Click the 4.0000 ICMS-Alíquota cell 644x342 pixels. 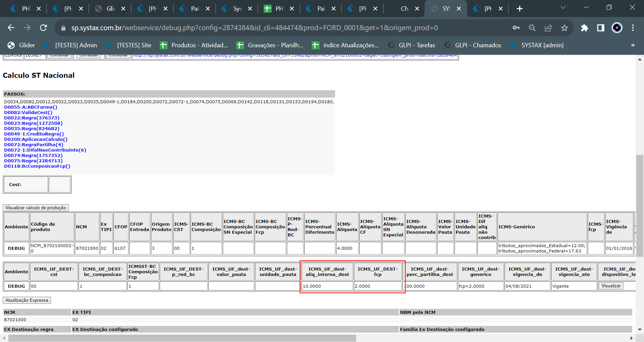[347, 248]
